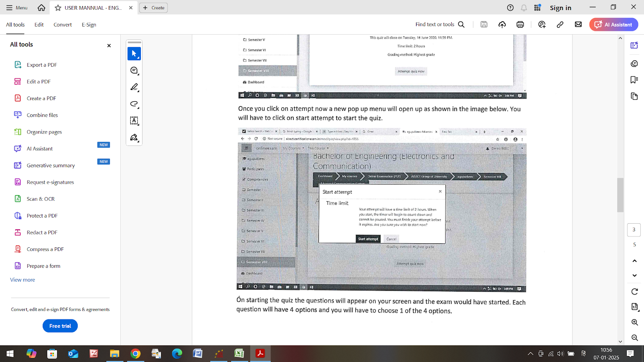Go to the Home icon
The width and height of the screenshot is (644, 362).
41,8
